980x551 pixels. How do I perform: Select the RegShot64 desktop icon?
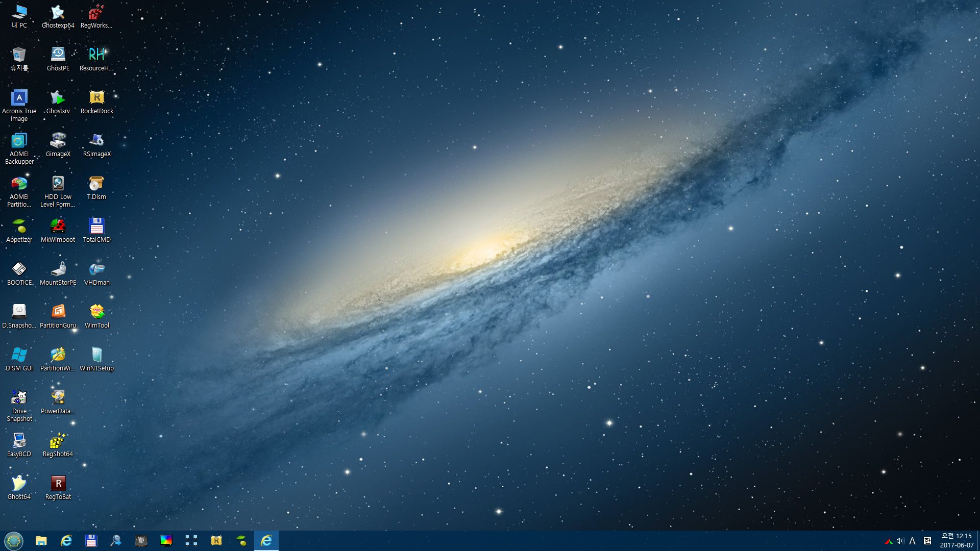click(x=58, y=445)
